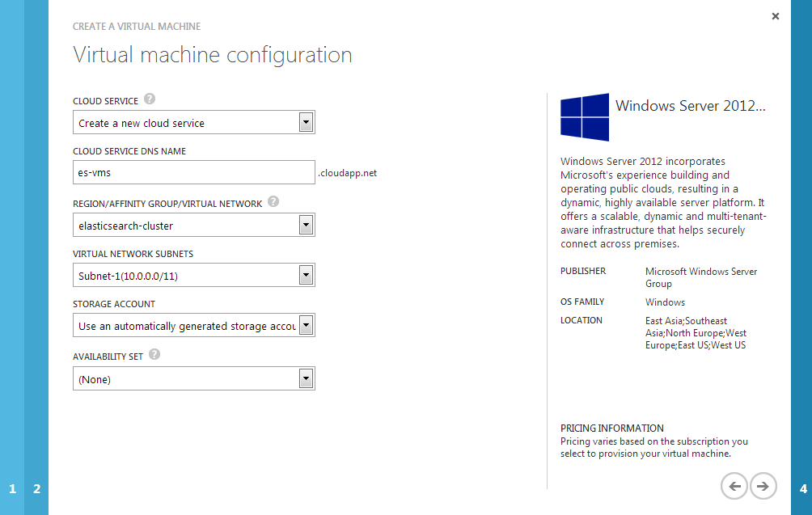Open help for Region/Affinity Group/Virtual Network
The height and width of the screenshot is (515, 812).
(x=273, y=201)
